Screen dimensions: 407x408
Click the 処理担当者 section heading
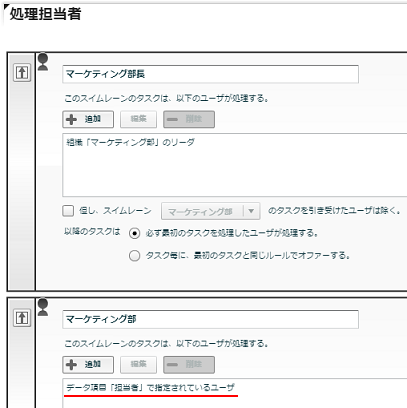coord(45,14)
